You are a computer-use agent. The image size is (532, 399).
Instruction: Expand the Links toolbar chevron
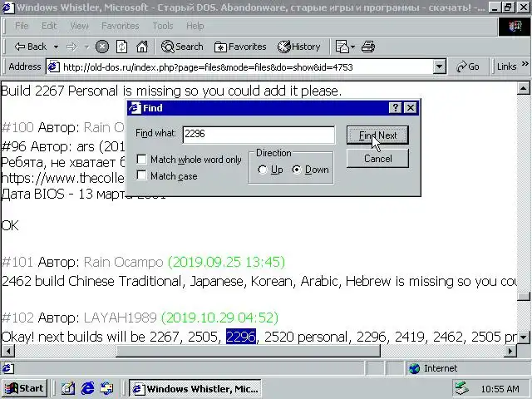[x=525, y=64]
